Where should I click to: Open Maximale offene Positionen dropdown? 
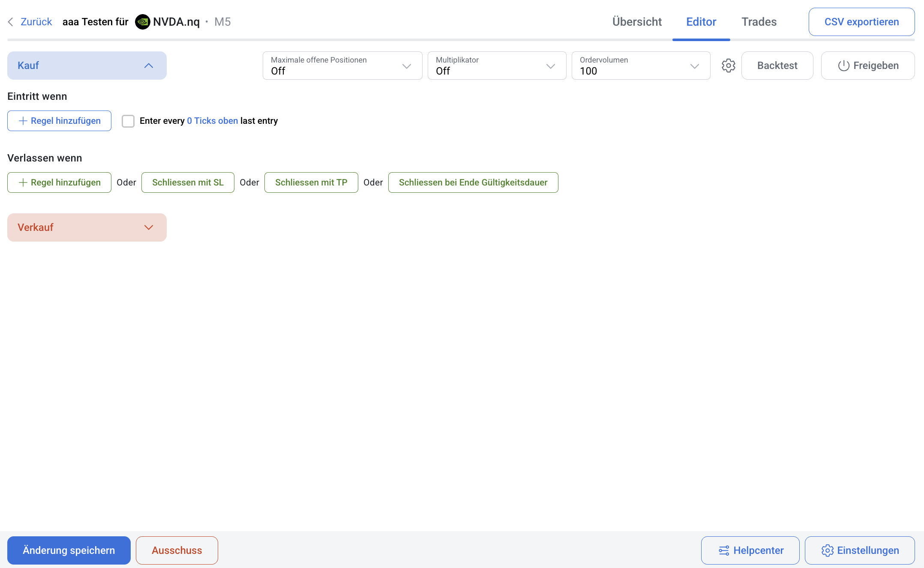tap(342, 66)
